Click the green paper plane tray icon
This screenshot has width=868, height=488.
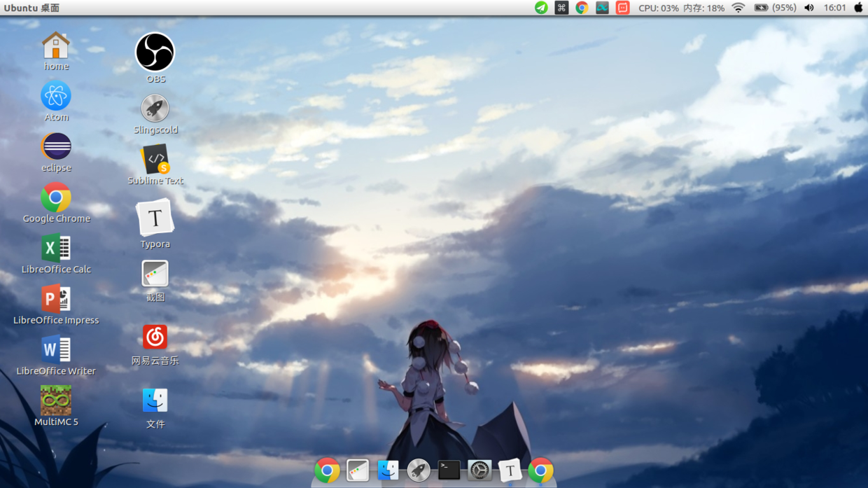(x=541, y=8)
